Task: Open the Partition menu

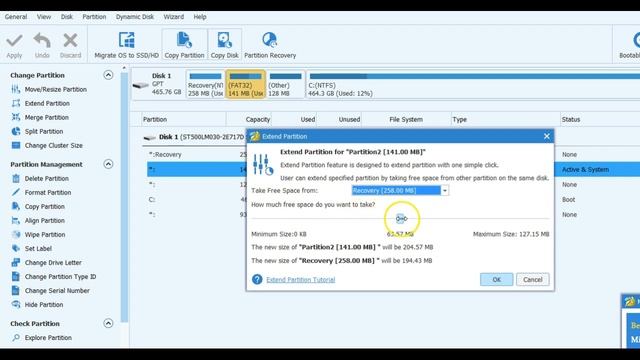Action: tap(94, 17)
